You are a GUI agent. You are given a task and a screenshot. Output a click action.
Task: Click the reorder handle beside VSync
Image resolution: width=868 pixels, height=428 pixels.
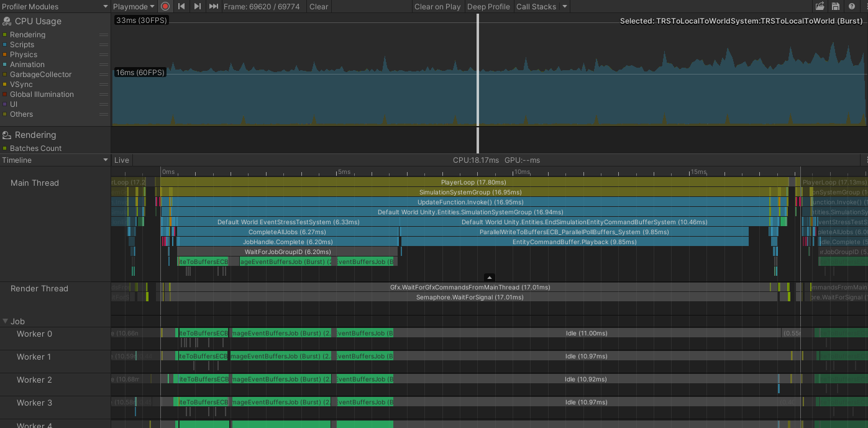(104, 84)
